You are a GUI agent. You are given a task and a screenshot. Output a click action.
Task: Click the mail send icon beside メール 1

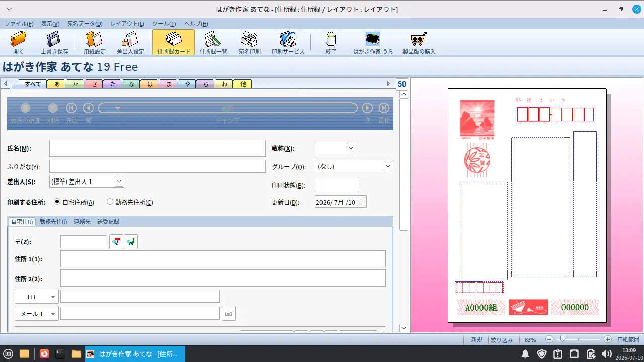pyautogui.click(x=228, y=313)
